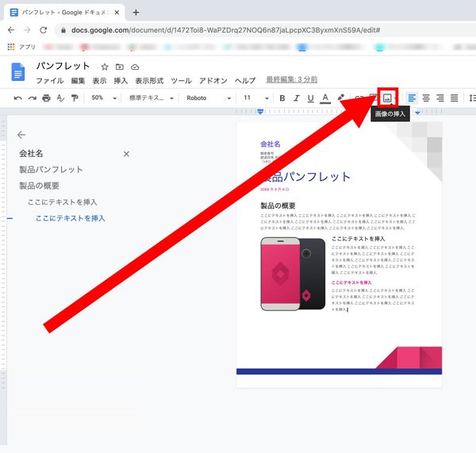The width and height of the screenshot is (476, 453).
Task: Move document using folder icon
Action: point(120,67)
